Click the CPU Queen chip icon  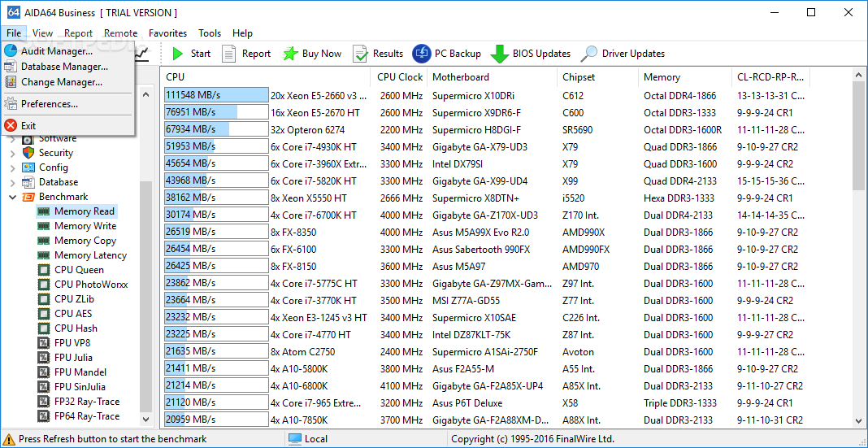[x=43, y=270]
